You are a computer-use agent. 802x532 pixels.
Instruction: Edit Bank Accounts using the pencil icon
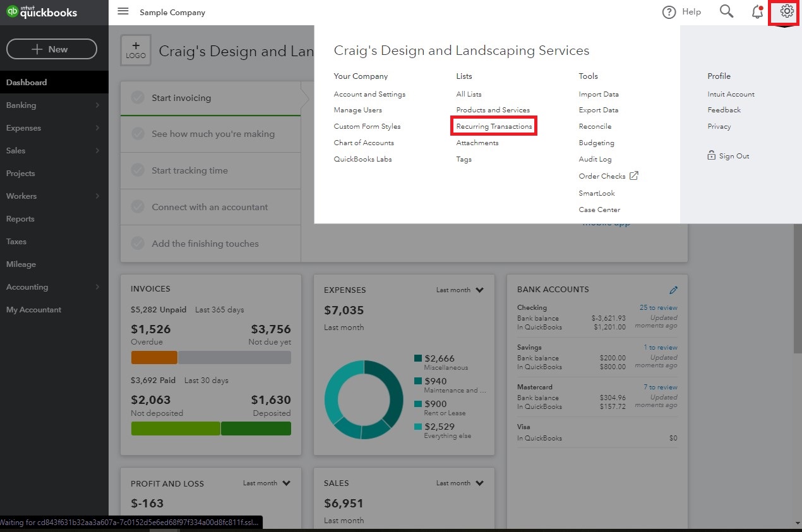(673, 290)
